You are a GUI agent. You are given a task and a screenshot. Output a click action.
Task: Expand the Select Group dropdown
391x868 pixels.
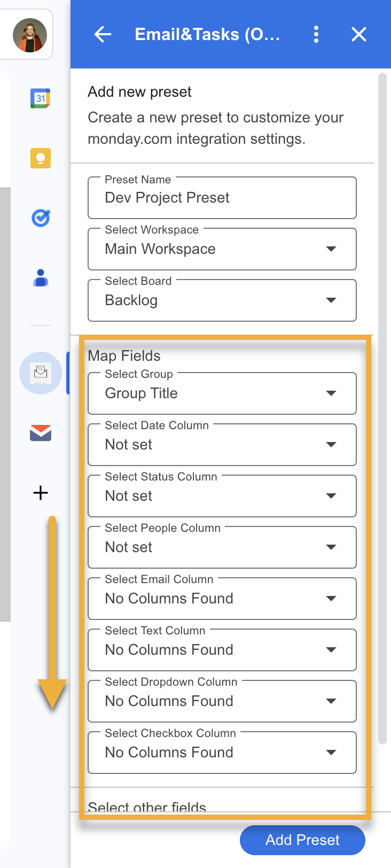[x=222, y=393]
